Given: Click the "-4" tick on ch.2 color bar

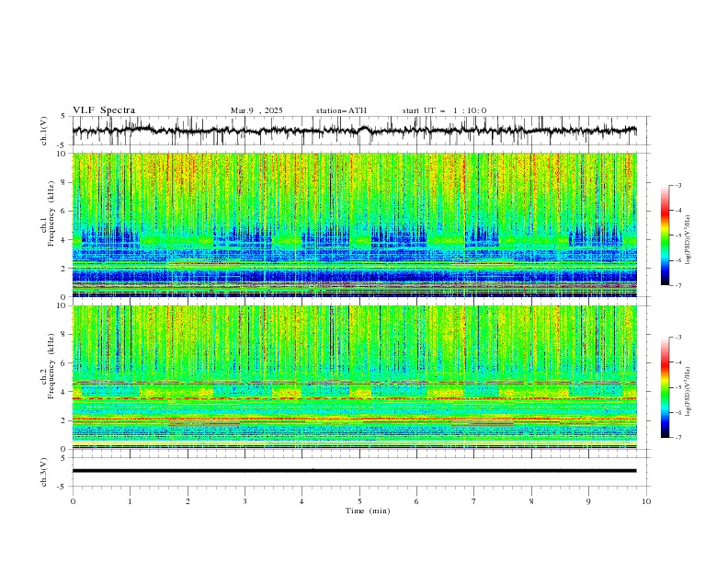Looking at the screenshot, I should [x=677, y=362].
